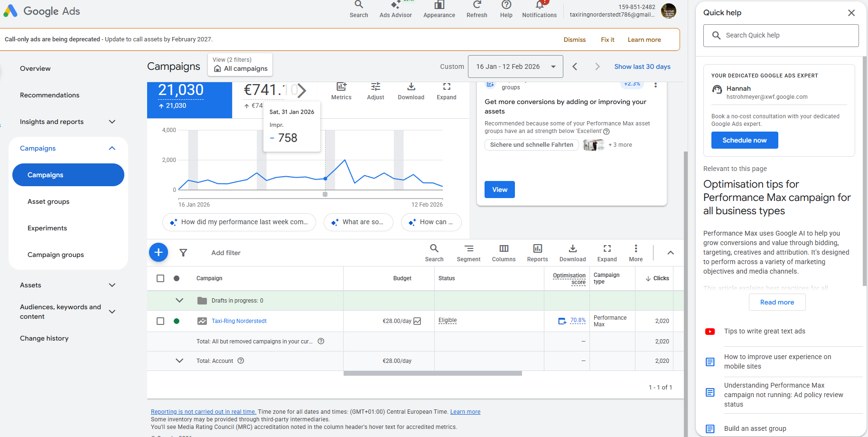
Task: Click the filter funnel icon
Action: (x=183, y=253)
